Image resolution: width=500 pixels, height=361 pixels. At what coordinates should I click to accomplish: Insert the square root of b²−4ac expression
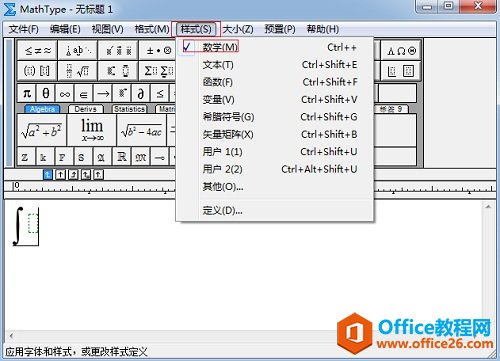[x=142, y=130]
